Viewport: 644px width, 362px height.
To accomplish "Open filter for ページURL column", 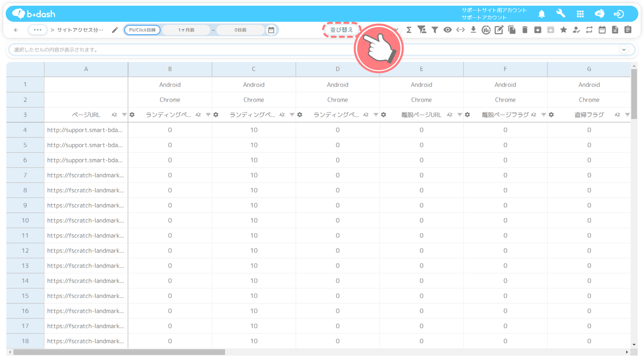I will (124, 115).
